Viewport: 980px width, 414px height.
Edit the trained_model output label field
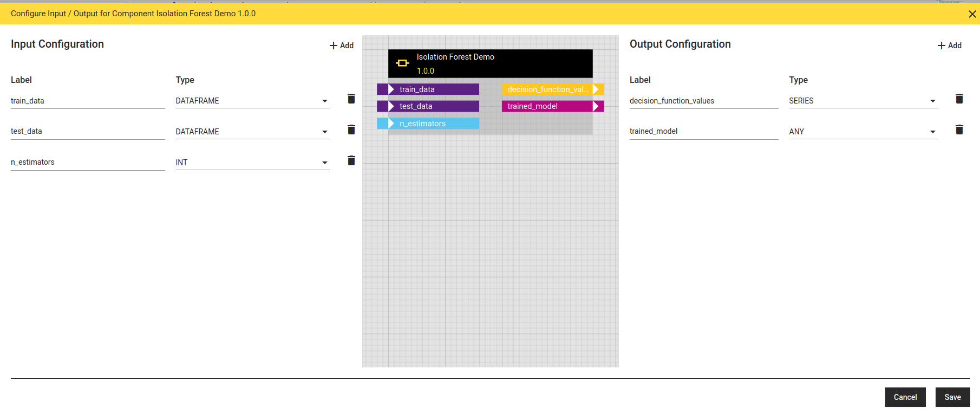click(x=704, y=131)
